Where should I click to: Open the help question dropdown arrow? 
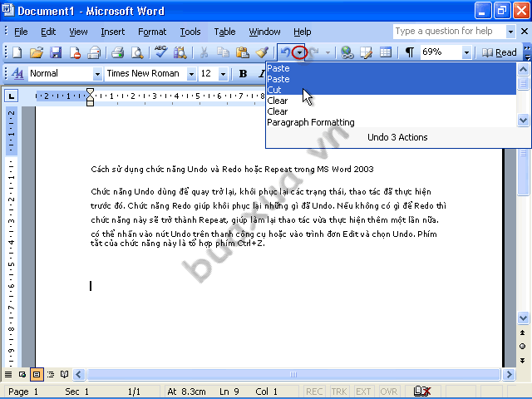pos(510,32)
